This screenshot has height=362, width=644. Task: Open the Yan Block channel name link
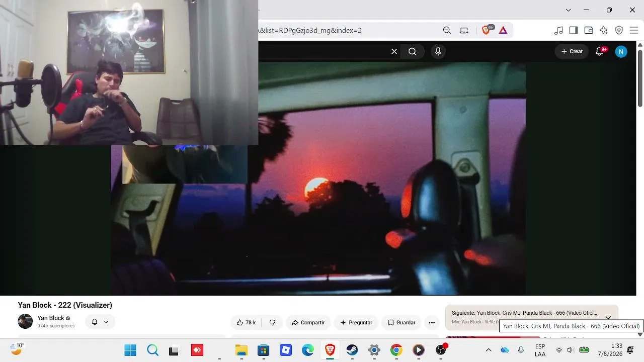coord(51,318)
